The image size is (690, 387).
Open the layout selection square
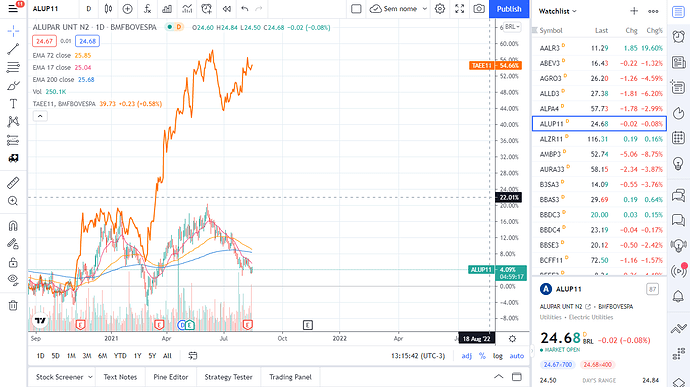pos(356,9)
